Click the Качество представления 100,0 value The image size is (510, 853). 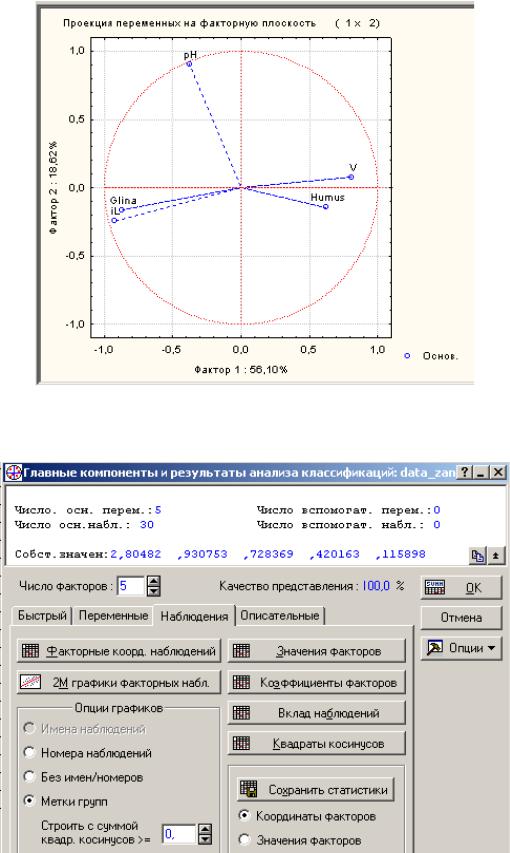pos(376,586)
